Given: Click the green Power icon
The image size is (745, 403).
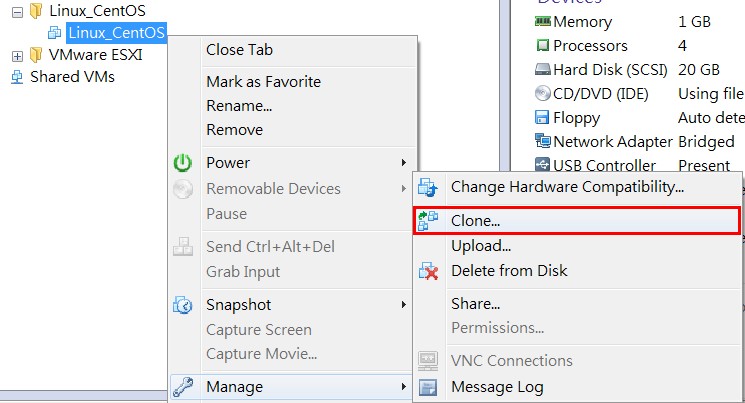Looking at the screenshot, I should pyautogui.click(x=183, y=163).
